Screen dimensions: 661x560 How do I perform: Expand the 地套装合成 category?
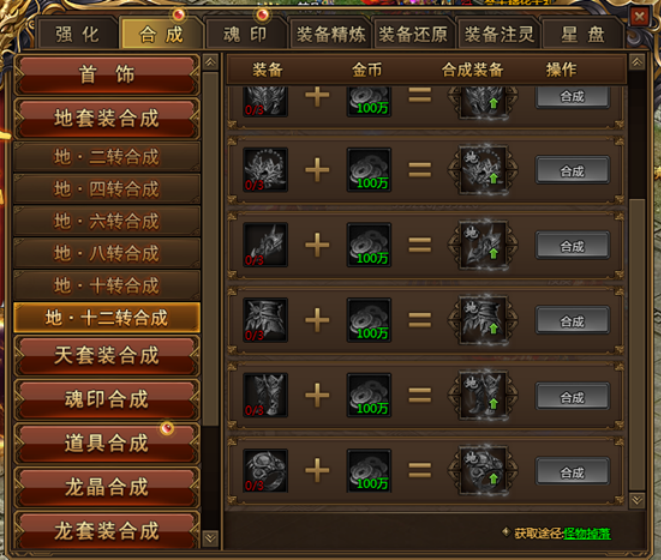(107, 118)
